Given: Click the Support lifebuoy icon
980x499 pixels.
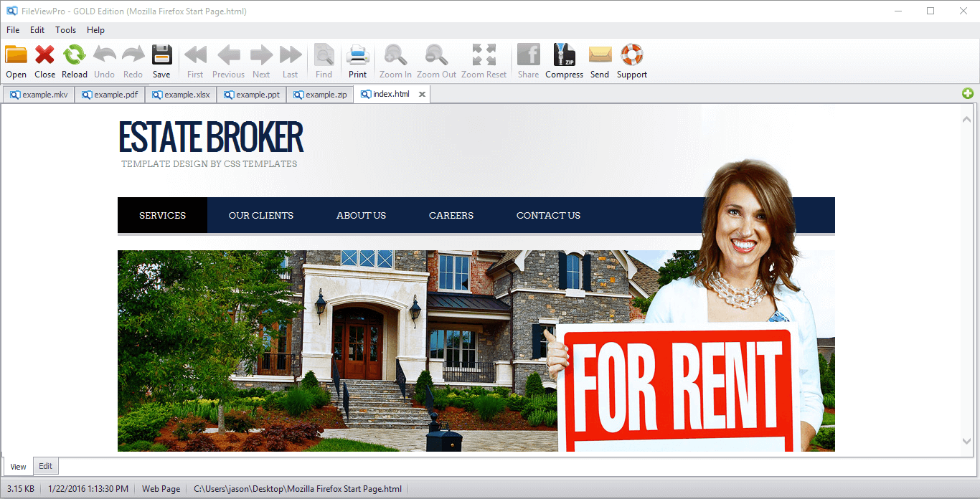Looking at the screenshot, I should click(x=631, y=55).
